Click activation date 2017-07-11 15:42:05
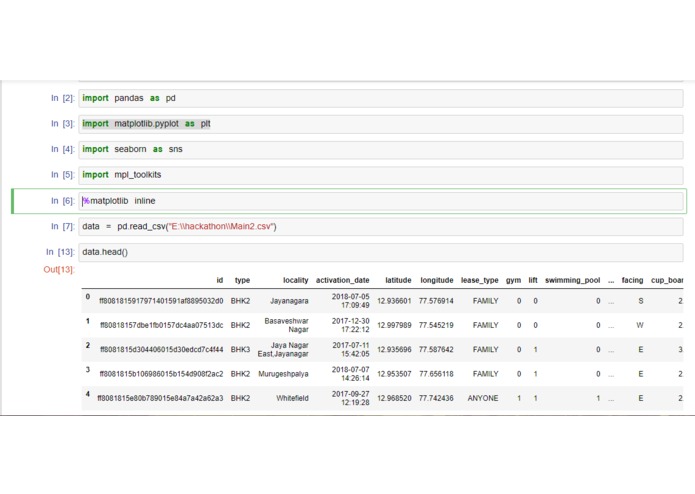This screenshot has height=494, width=695. click(351, 350)
